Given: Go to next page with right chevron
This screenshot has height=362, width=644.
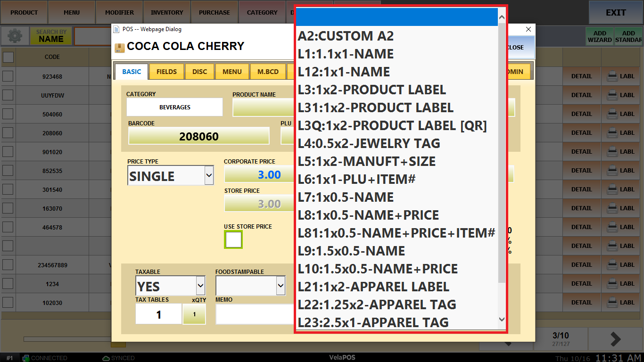Looking at the screenshot, I should click(x=616, y=339).
